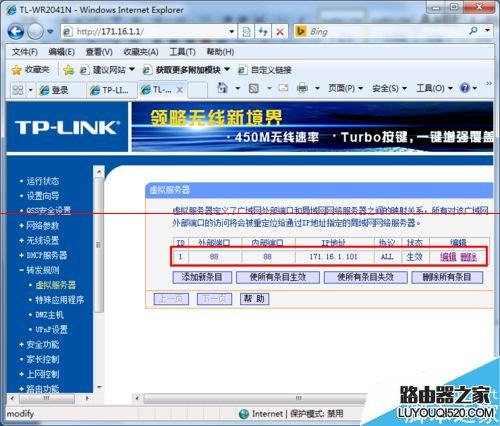The width and height of the screenshot is (500, 426).
Task: Open the 工具(O) toolbar menu
Action: tap(434, 88)
